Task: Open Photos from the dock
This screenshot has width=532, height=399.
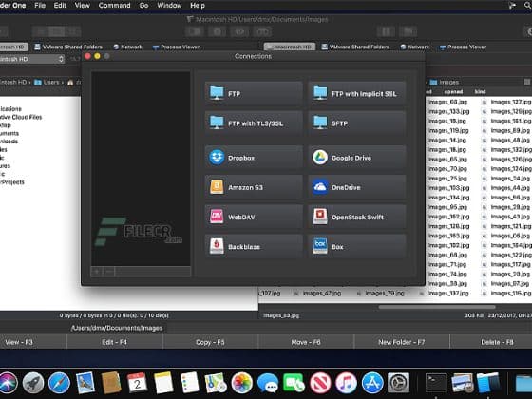Action: tap(242, 383)
